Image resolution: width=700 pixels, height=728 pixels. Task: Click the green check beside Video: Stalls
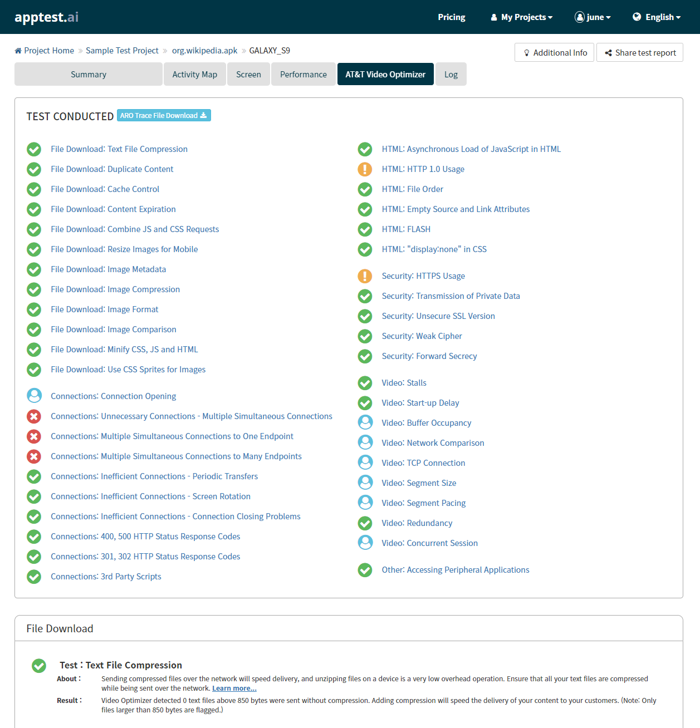click(365, 383)
